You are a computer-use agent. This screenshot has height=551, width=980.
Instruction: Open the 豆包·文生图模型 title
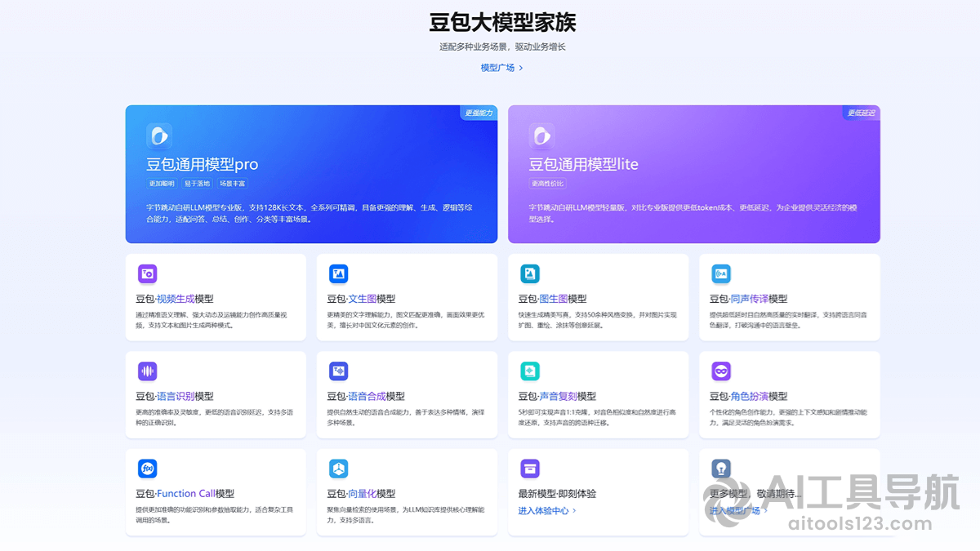361,299
